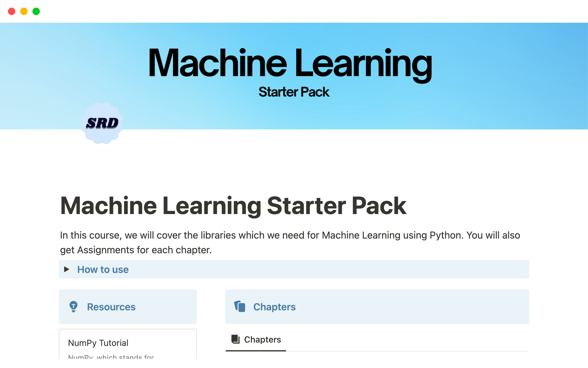Click the How to use toggle block background
This screenshot has height=368, width=588.
click(x=337, y=270)
